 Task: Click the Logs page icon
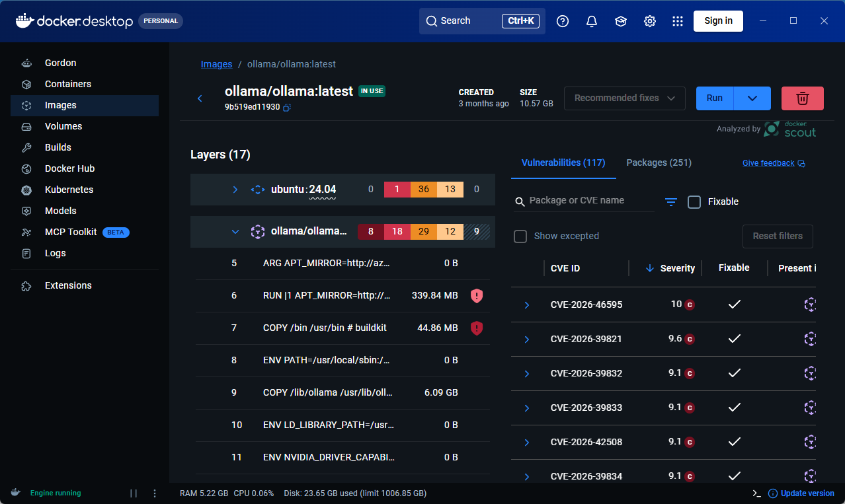(x=26, y=253)
